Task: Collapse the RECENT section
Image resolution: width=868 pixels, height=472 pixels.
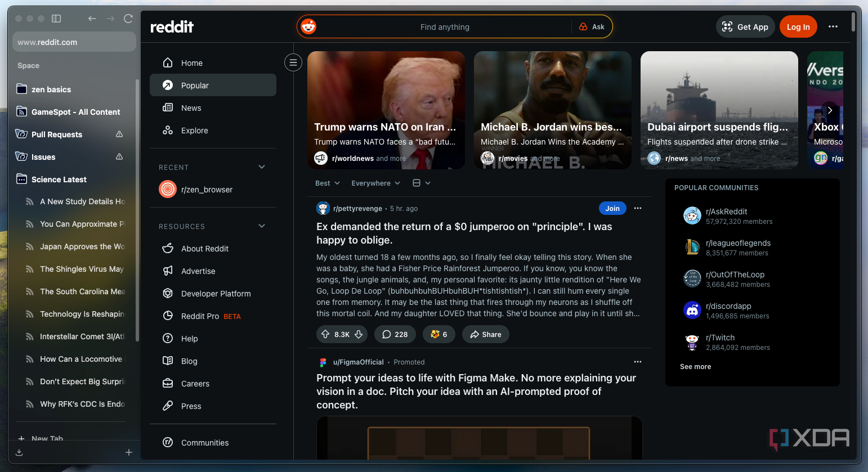Action: pyautogui.click(x=262, y=167)
